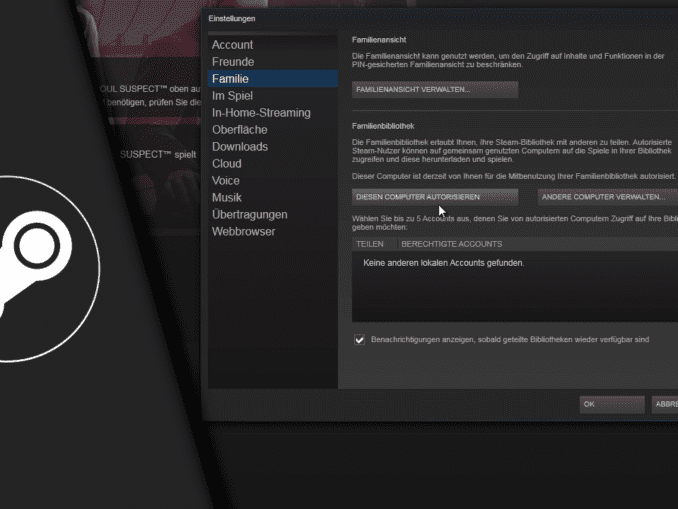Switch to the Downloads settings
The height and width of the screenshot is (509, 678).
272,147
